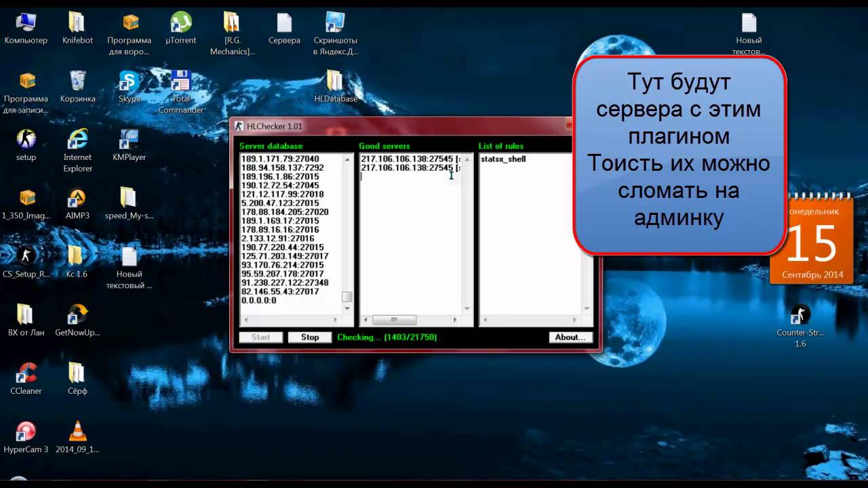Click List of rules scroll left arrow

(x=484, y=320)
